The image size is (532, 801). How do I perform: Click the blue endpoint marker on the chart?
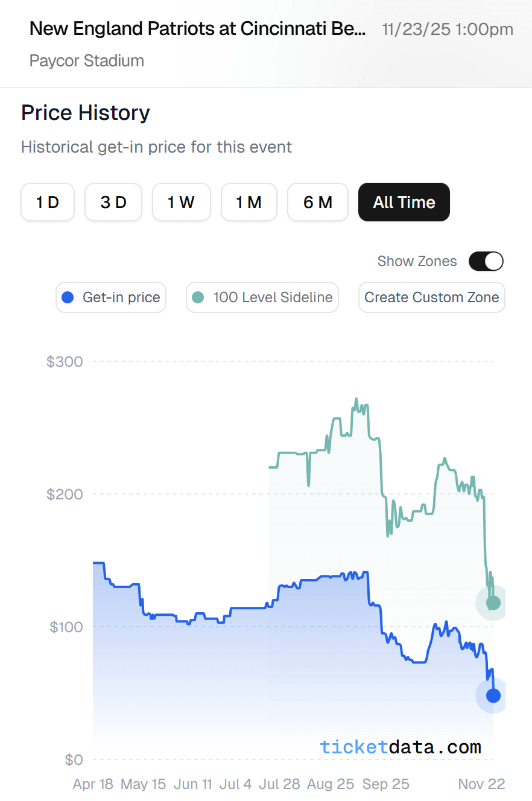point(493,695)
